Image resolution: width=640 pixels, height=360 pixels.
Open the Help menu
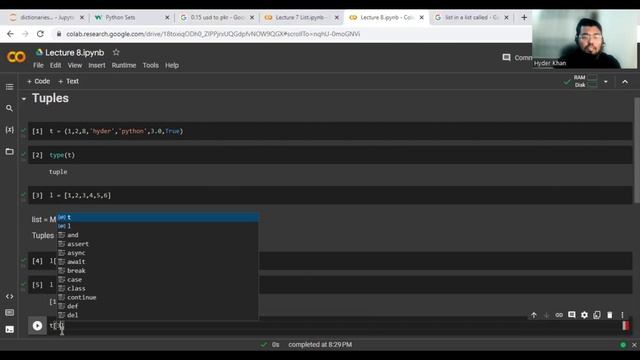coord(172,65)
